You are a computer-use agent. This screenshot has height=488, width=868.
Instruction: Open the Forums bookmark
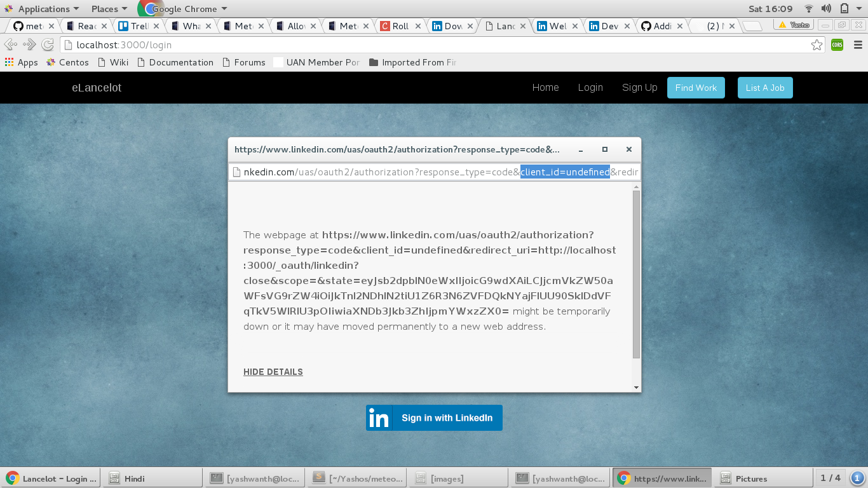(243, 62)
